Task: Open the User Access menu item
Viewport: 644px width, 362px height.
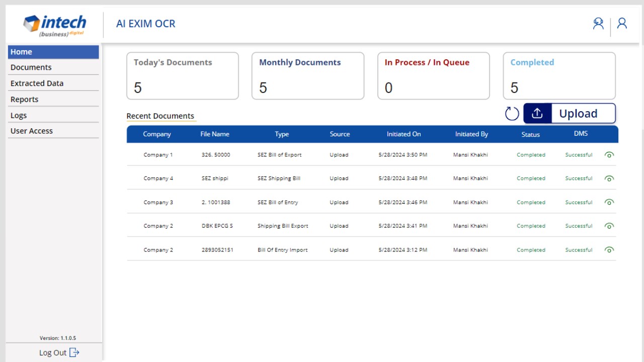Action: tap(53, 131)
